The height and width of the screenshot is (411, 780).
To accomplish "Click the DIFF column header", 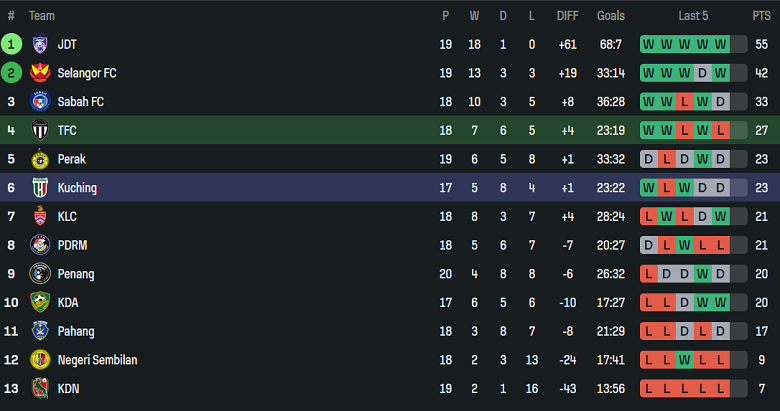I will pos(567,16).
